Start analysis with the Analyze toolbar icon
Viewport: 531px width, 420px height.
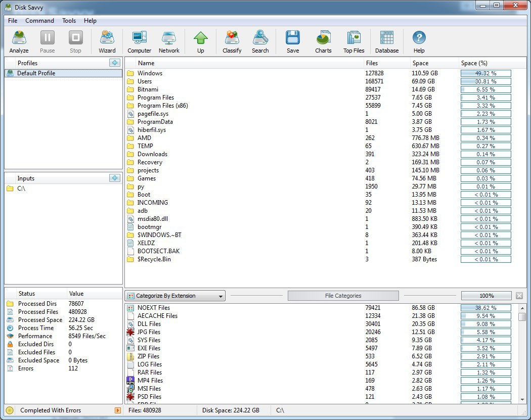[x=19, y=42]
